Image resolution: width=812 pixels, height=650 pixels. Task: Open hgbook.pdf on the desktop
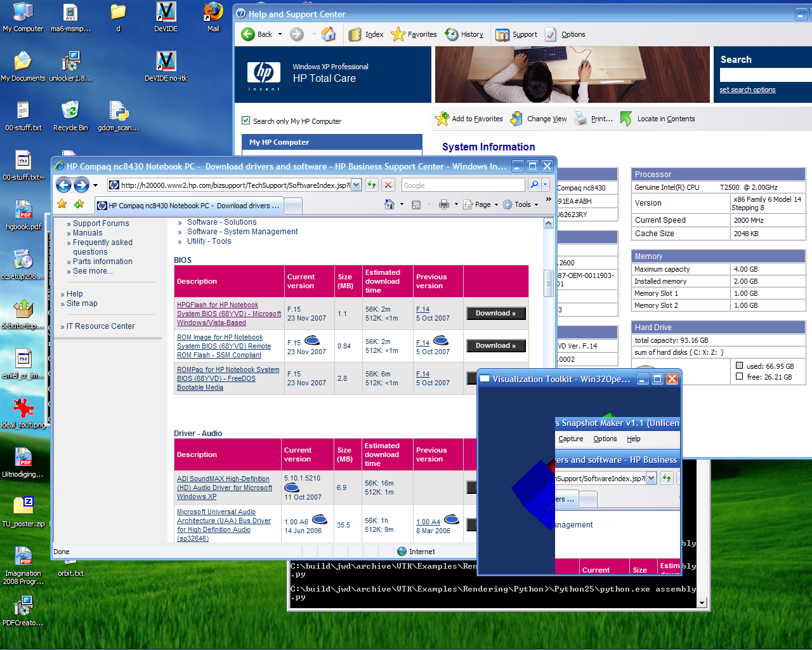[x=23, y=215]
